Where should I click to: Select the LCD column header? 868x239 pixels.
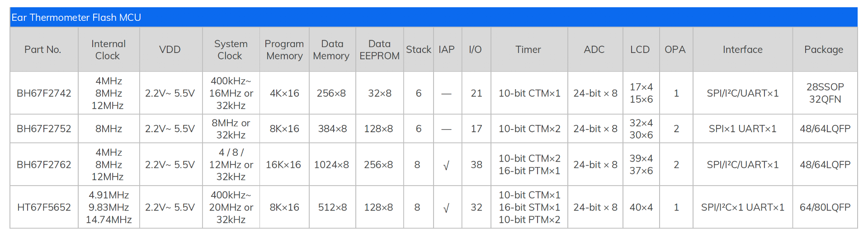coord(640,49)
